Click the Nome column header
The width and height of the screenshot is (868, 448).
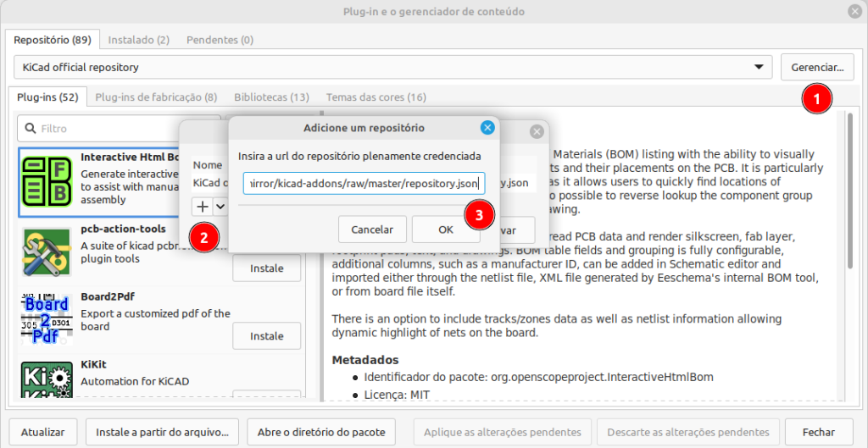click(x=208, y=165)
